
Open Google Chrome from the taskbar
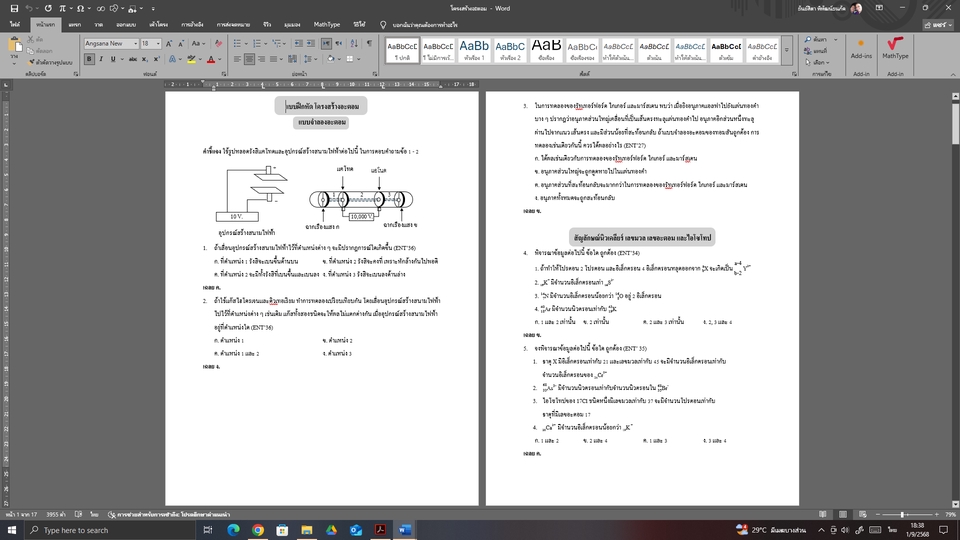[x=258, y=529]
